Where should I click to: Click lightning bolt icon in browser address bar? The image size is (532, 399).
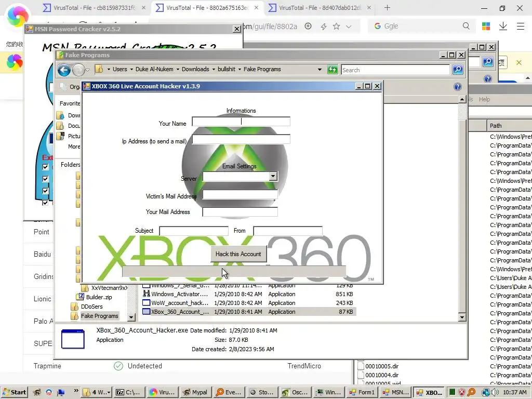[324, 26]
